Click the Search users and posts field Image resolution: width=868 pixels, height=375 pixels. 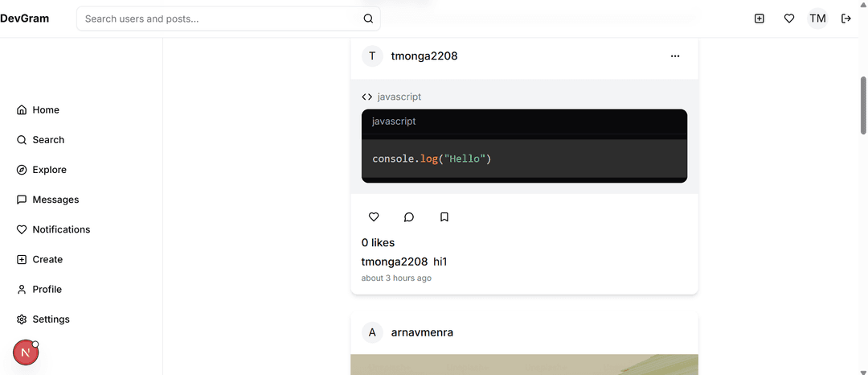pos(228,19)
